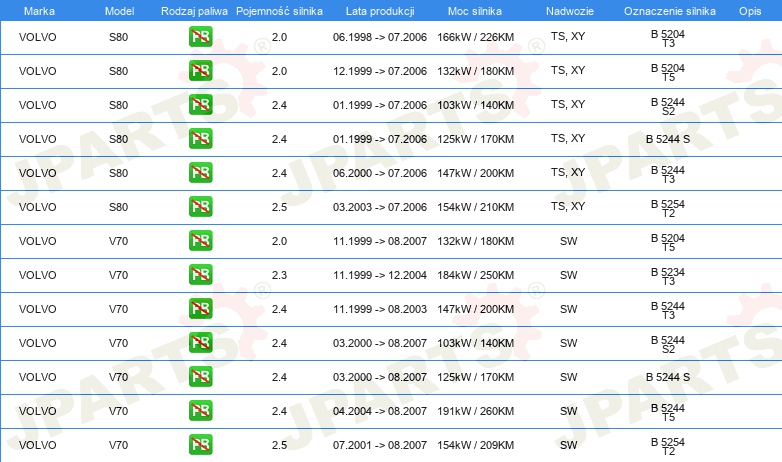
Task: Click the '166kW / 226KM' power cell
Action: (x=475, y=37)
